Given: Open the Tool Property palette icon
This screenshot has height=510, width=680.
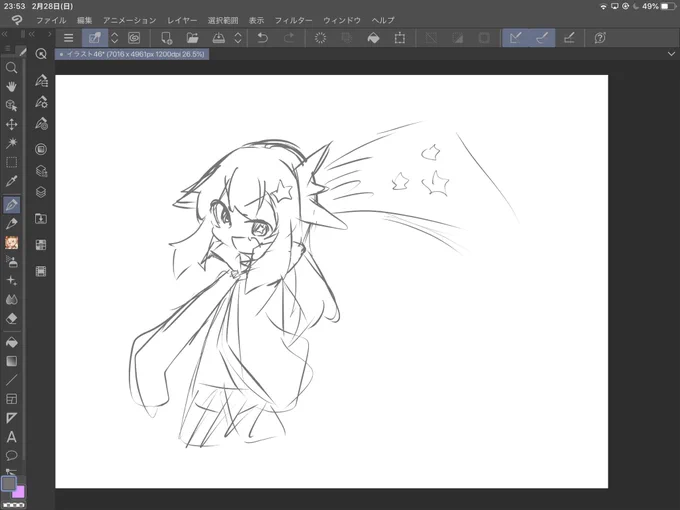Looking at the screenshot, I should pos(41,102).
